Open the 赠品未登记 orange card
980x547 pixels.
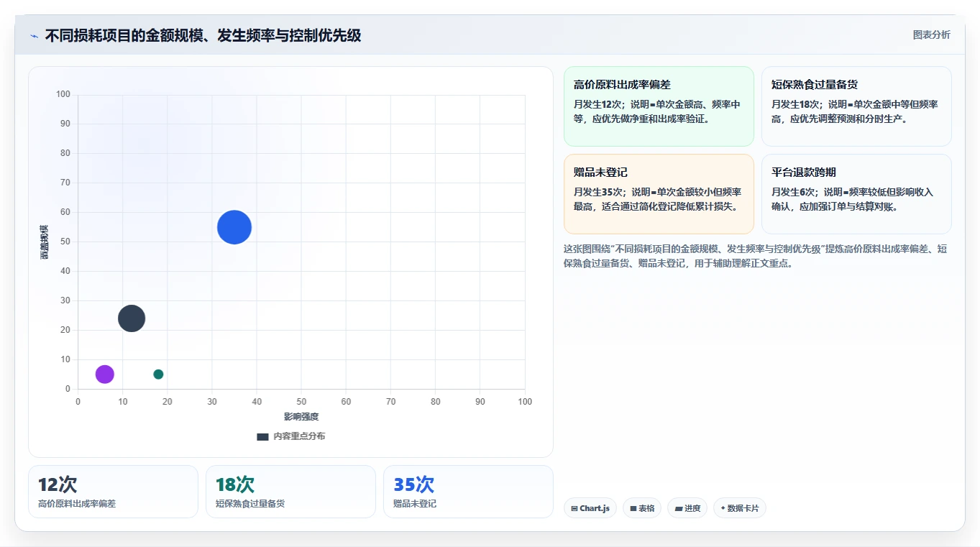(x=659, y=194)
